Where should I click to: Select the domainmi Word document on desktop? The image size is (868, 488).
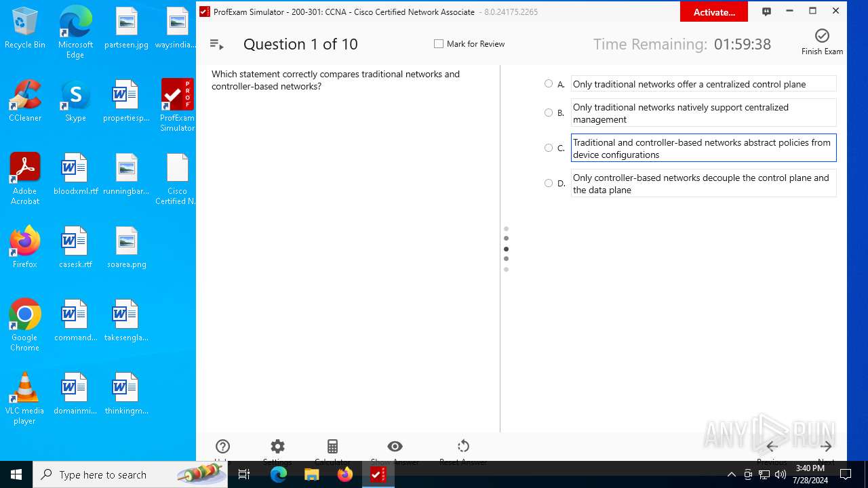[x=75, y=394]
